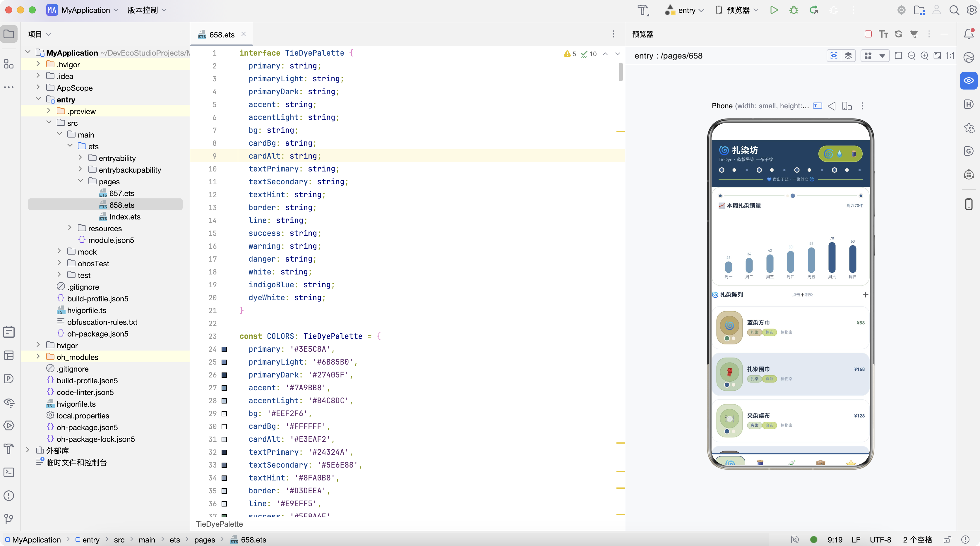Toggle the Previewer eye panel

pyautogui.click(x=969, y=80)
